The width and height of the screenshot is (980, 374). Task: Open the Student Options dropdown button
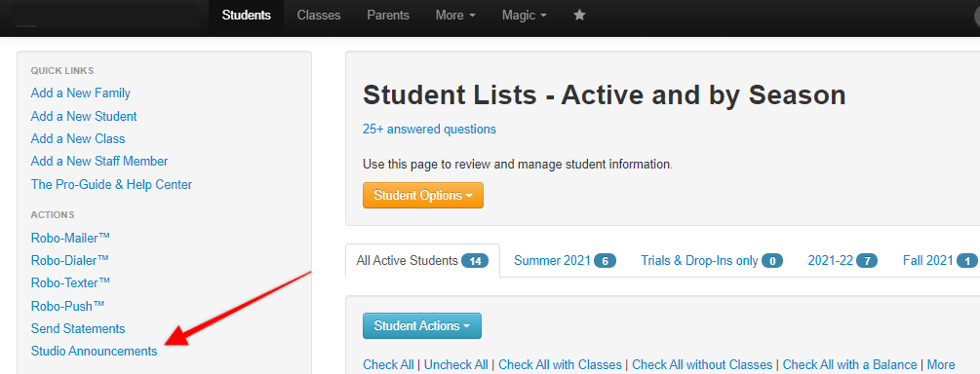[423, 196]
